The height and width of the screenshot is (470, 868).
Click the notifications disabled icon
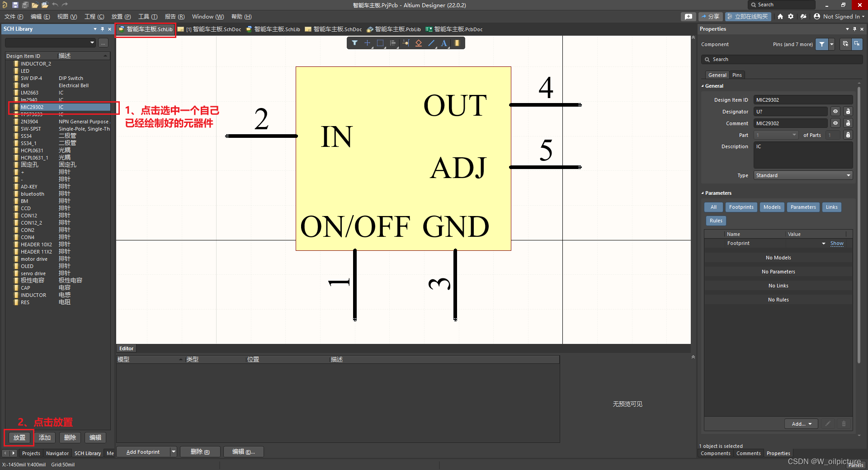tap(803, 17)
